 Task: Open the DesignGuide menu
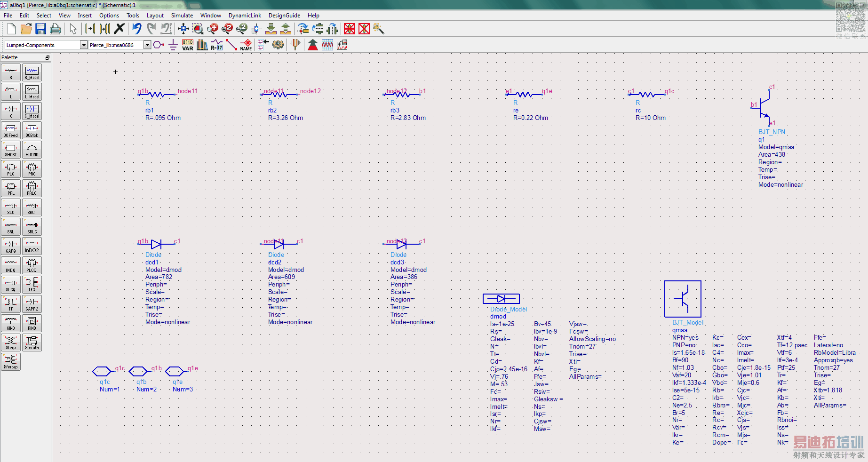pos(284,16)
